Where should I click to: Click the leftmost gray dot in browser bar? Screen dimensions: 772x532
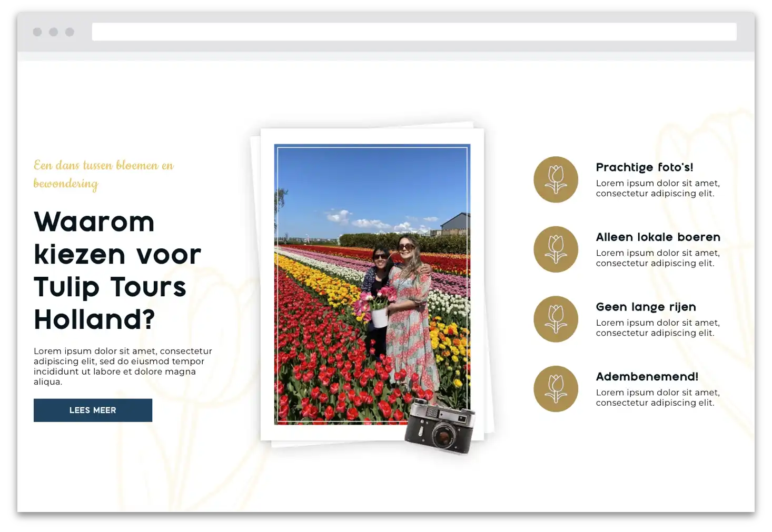pos(37,32)
